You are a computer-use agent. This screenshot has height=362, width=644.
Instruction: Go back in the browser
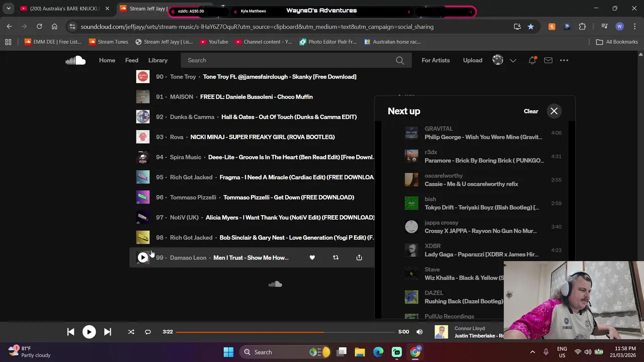coord(9,27)
